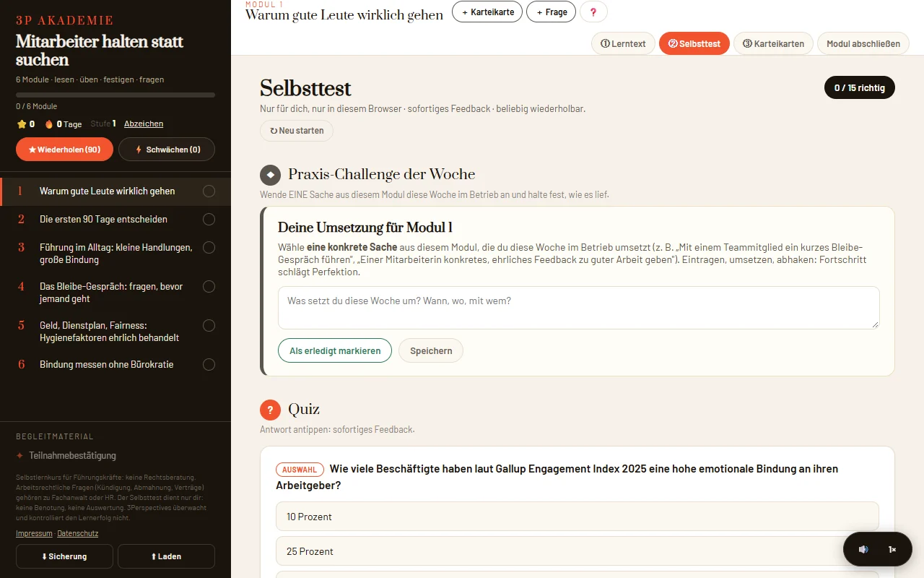Open the Karteikarten tab
Viewport: 924px width, 578px height.
tap(773, 43)
